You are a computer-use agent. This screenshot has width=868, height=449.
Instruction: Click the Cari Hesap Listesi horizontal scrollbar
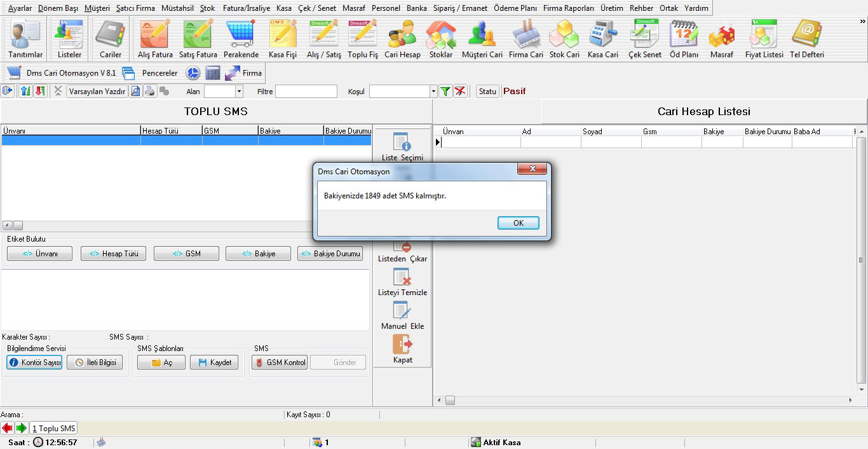[x=648, y=401]
